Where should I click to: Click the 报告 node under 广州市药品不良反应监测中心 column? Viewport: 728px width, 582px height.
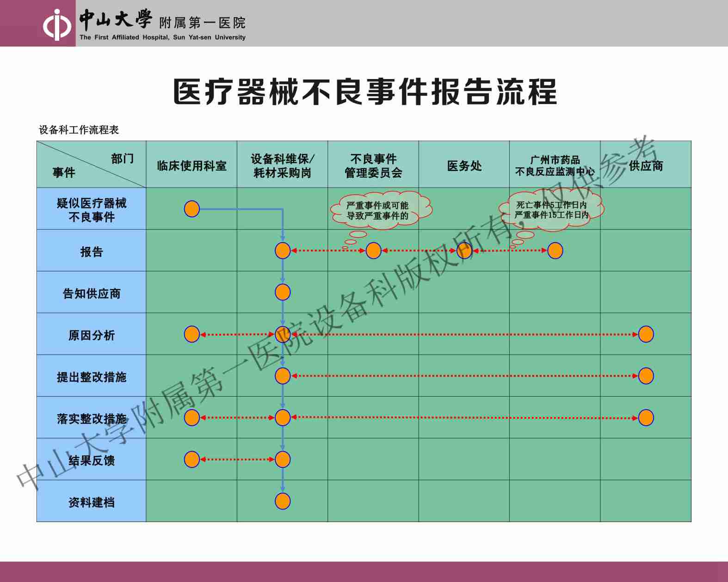[555, 251]
